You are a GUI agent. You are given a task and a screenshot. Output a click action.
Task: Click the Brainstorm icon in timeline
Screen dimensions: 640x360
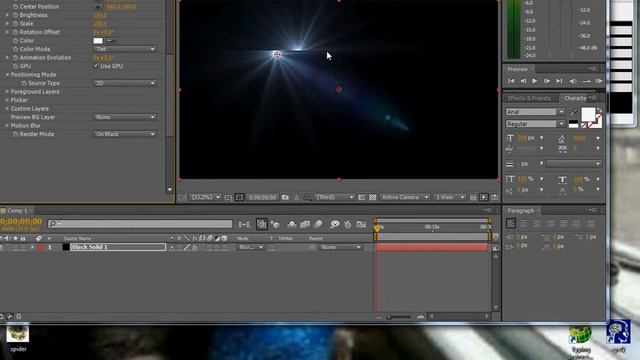[x=335, y=224]
